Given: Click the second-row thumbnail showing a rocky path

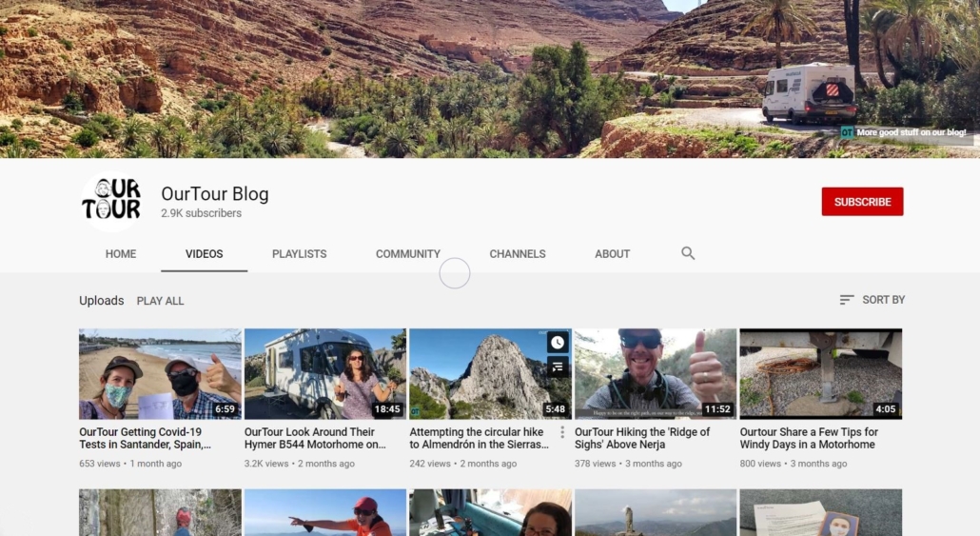Looking at the screenshot, I should (160, 512).
